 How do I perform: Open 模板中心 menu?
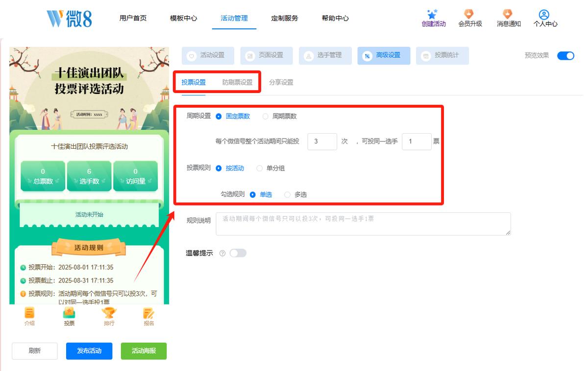click(x=183, y=18)
